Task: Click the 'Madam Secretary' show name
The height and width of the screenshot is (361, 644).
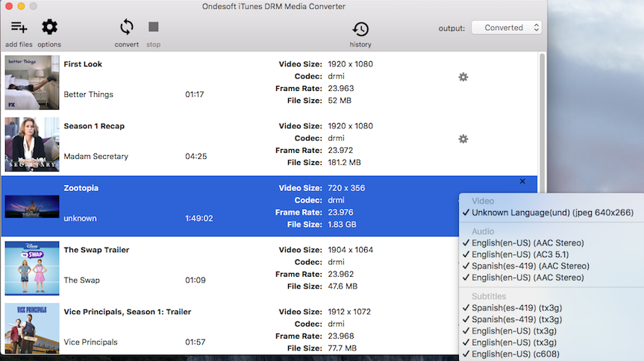Action: point(96,157)
